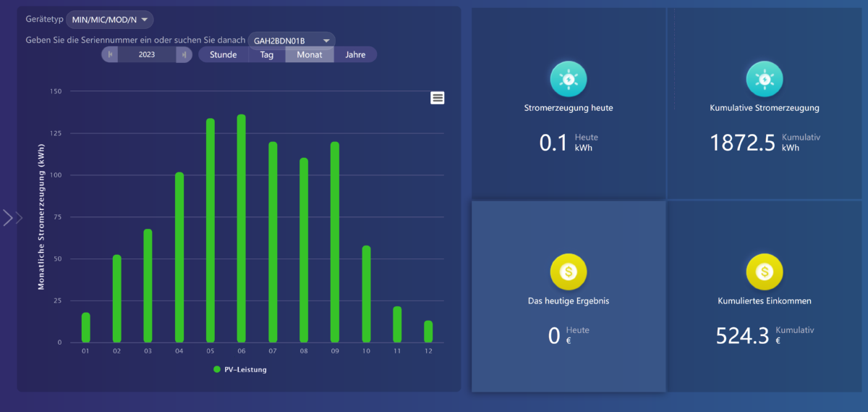
Task: Toggle PV-Leistung legend series visibility
Action: tap(240, 369)
